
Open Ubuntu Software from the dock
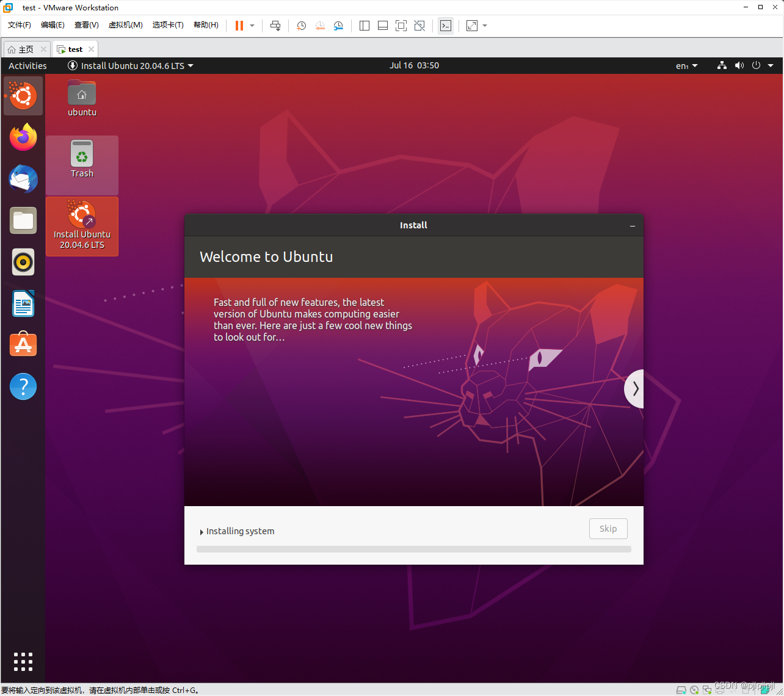click(23, 345)
